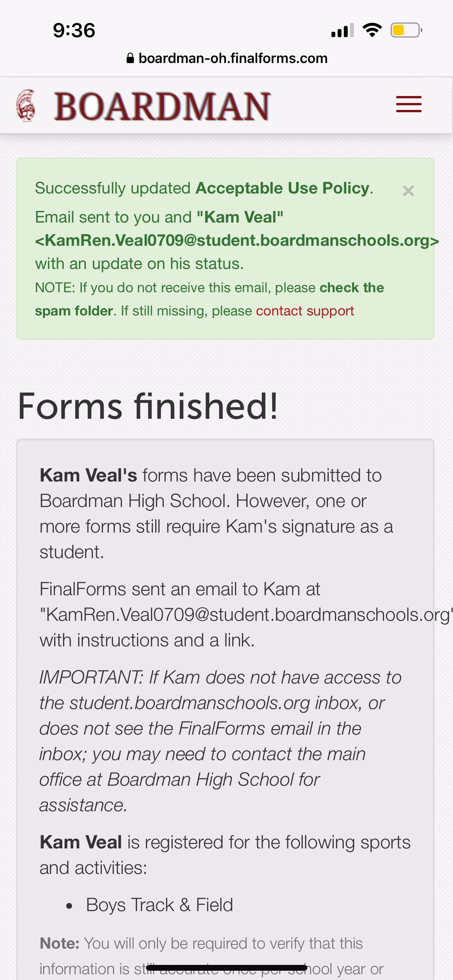Click the BOARDMAN site title

tap(162, 106)
